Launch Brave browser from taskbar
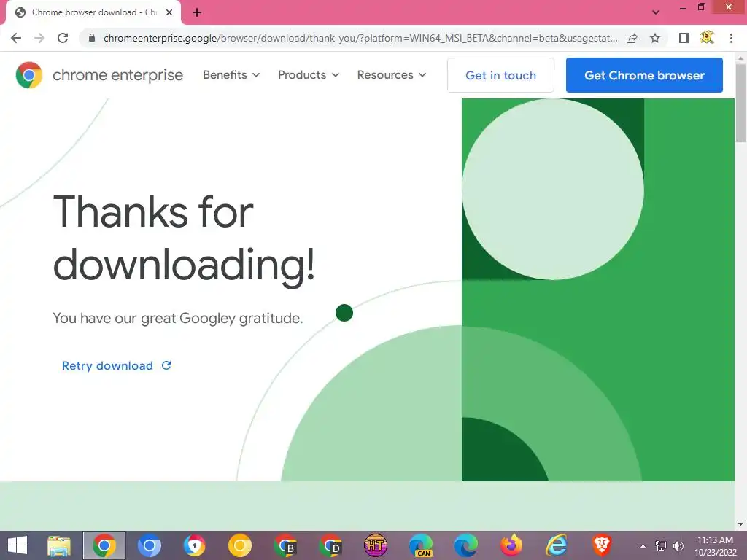The width and height of the screenshot is (747, 560). point(602,545)
